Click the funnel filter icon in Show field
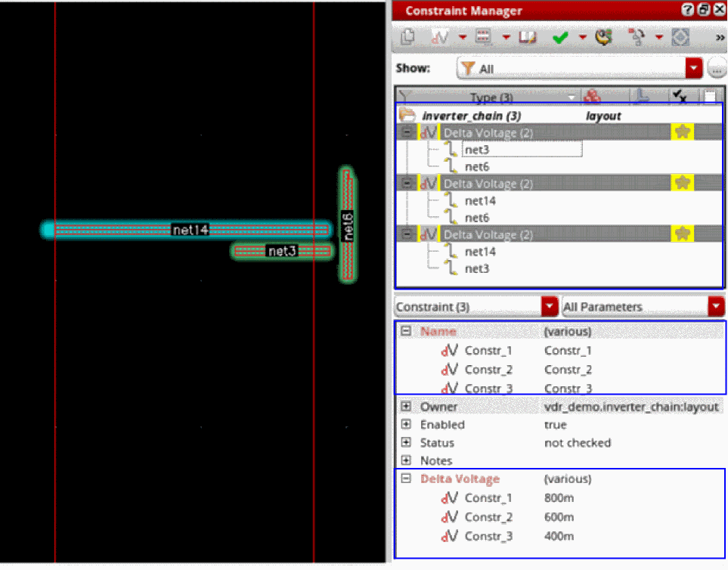Viewport: 728px width, 570px height. point(468,68)
